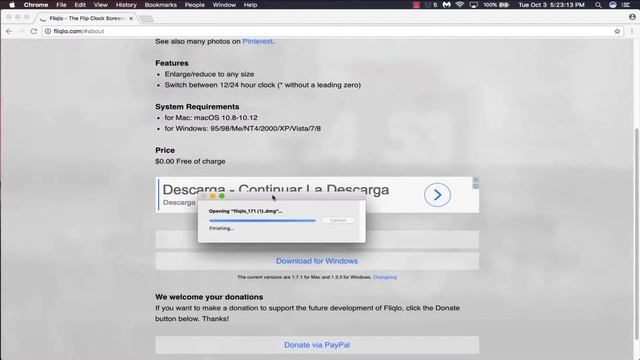This screenshot has height=360, width=640.
Task: Bookmark this page with the star
Action: [617, 31]
